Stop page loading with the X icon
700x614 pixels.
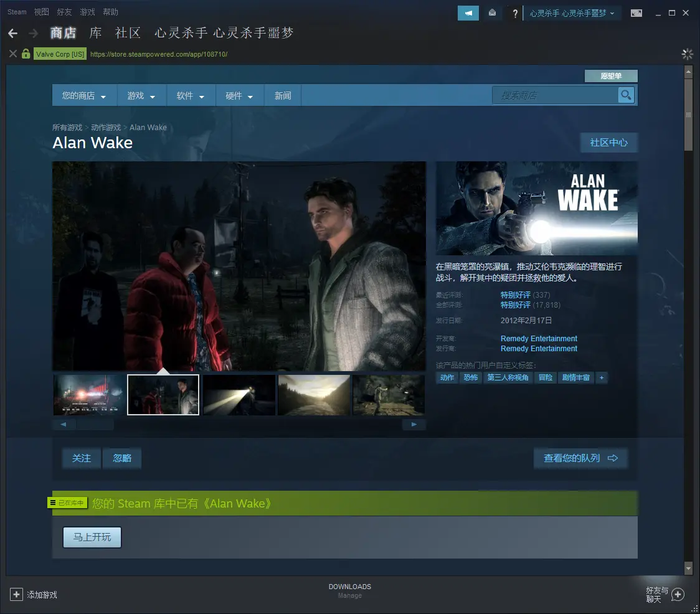pyautogui.click(x=13, y=54)
